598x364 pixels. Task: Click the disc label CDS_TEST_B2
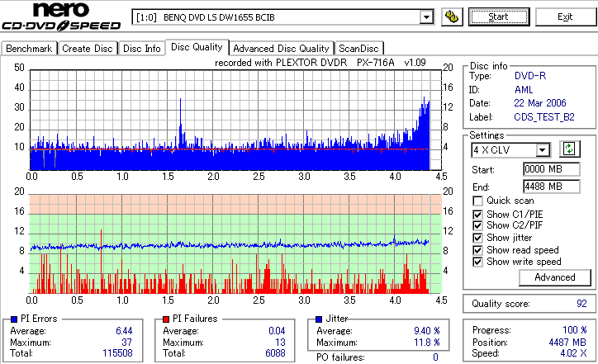tap(544, 117)
